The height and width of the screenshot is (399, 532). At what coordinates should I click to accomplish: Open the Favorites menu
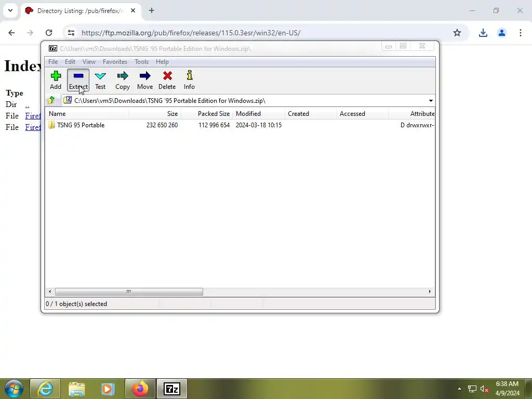pyautogui.click(x=115, y=62)
